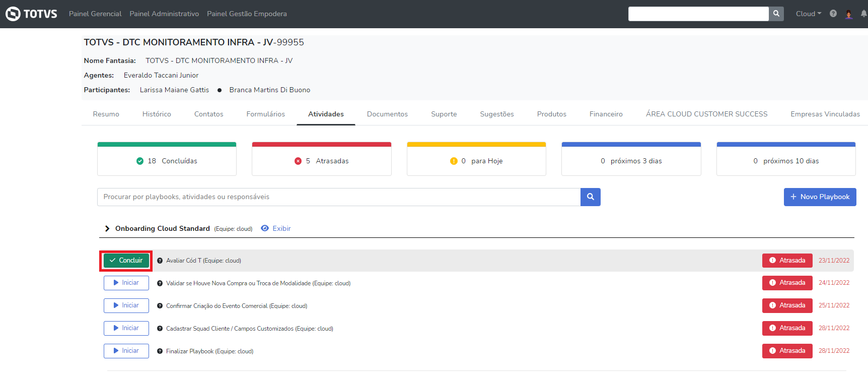Click the Atrasada badge dated 24/11/2022
Image resolution: width=868 pixels, height=376 pixels.
pyautogui.click(x=787, y=283)
